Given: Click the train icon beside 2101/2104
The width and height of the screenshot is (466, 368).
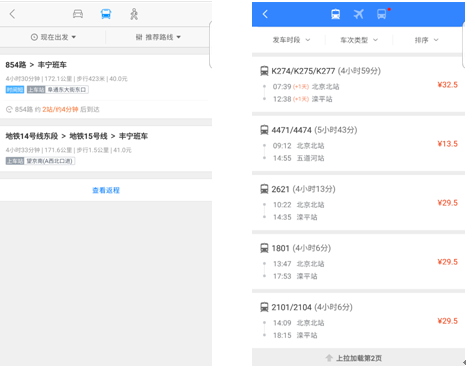Looking at the screenshot, I should click(264, 307).
